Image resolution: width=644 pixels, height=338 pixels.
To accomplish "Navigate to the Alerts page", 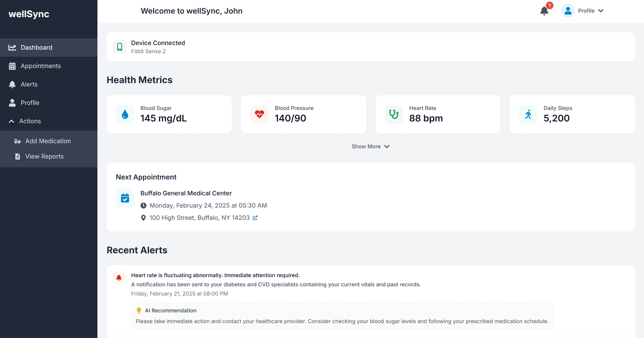I will [x=29, y=84].
